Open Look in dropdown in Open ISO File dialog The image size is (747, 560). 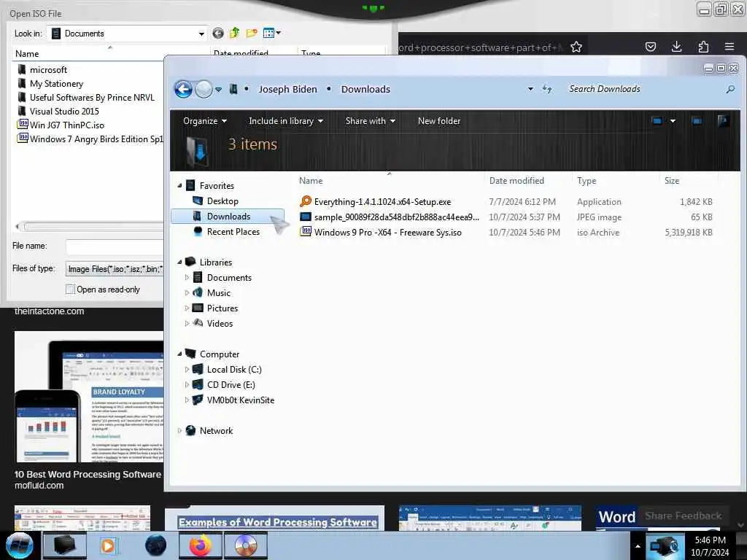pyautogui.click(x=201, y=34)
